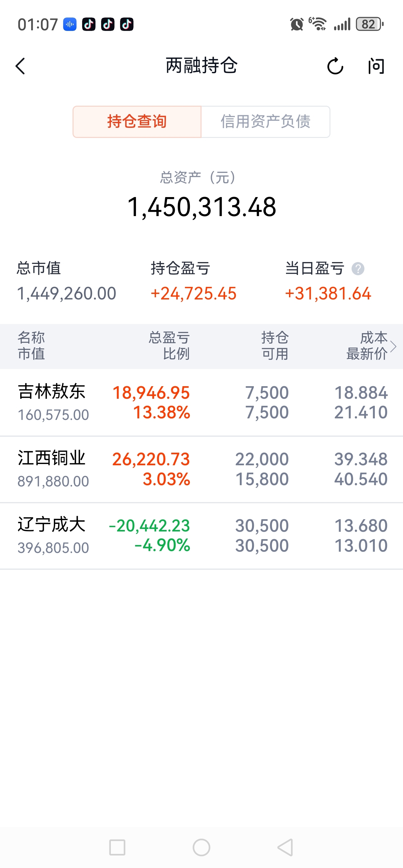This screenshot has height=868, width=403.
Task: Expand more columns chevron beside 成本
Action: click(393, 346)
